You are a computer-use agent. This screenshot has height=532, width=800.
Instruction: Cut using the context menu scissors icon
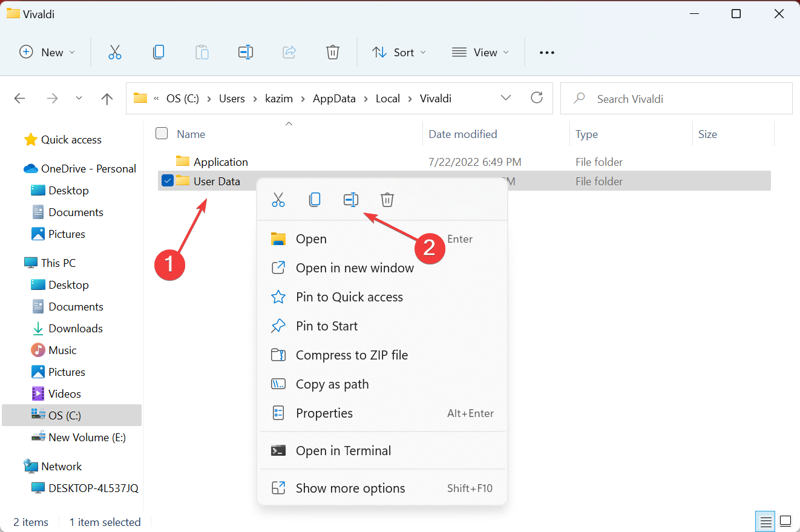pos(278,200)
